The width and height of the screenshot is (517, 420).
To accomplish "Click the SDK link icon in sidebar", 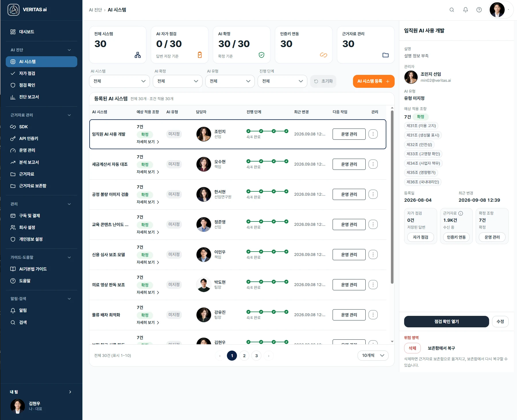I will coord(13,127).
